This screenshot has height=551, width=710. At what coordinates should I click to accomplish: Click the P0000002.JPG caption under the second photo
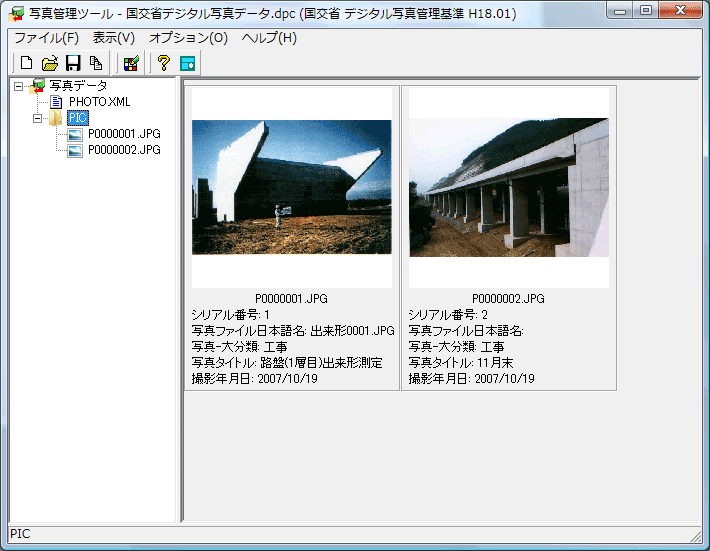tap(509, 299)
